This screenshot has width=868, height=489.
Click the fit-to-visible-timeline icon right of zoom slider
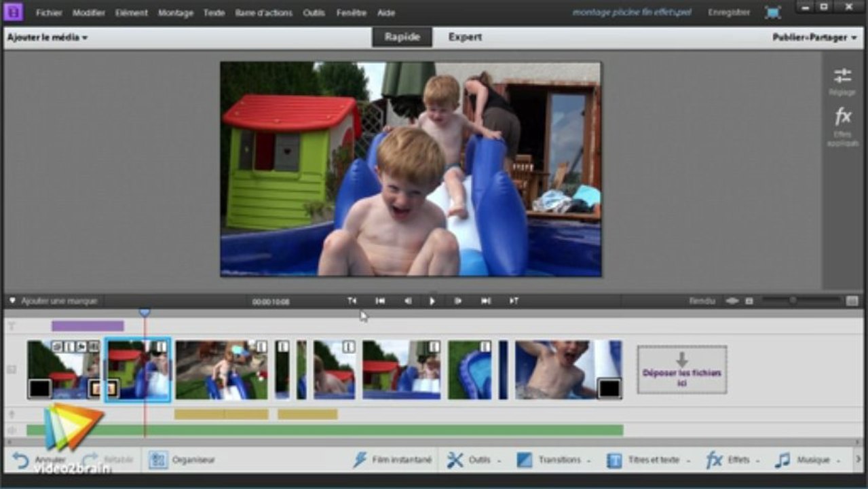tap(852, 301)
